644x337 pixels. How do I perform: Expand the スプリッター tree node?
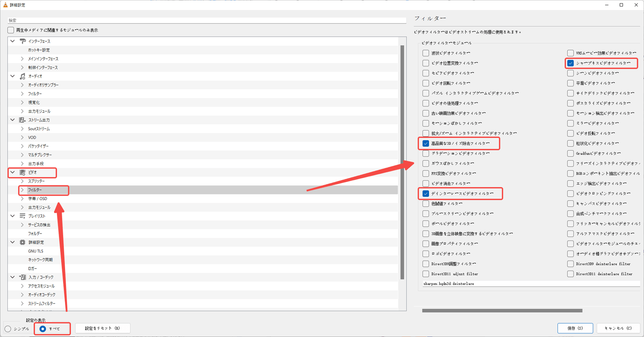[22, 181]
